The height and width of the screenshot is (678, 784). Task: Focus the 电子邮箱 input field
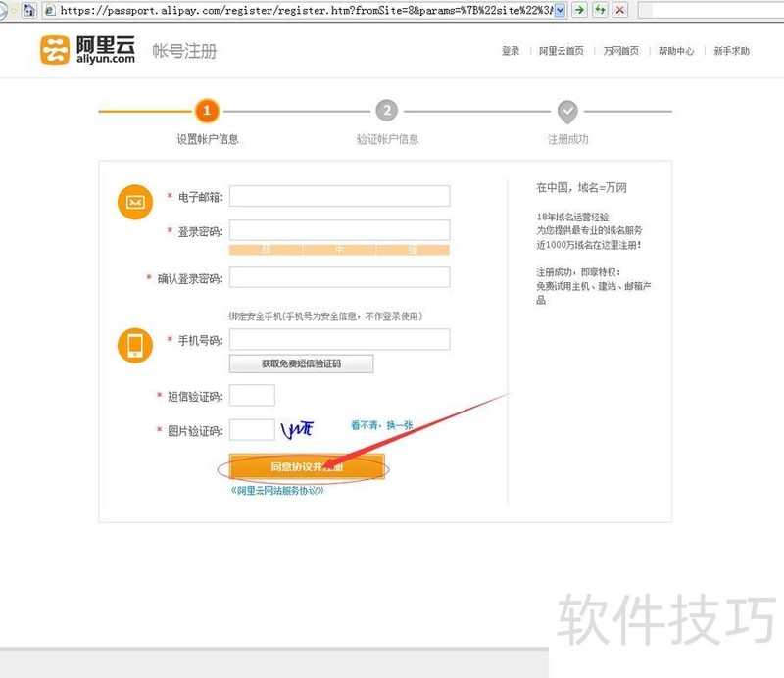coord(339,196)
